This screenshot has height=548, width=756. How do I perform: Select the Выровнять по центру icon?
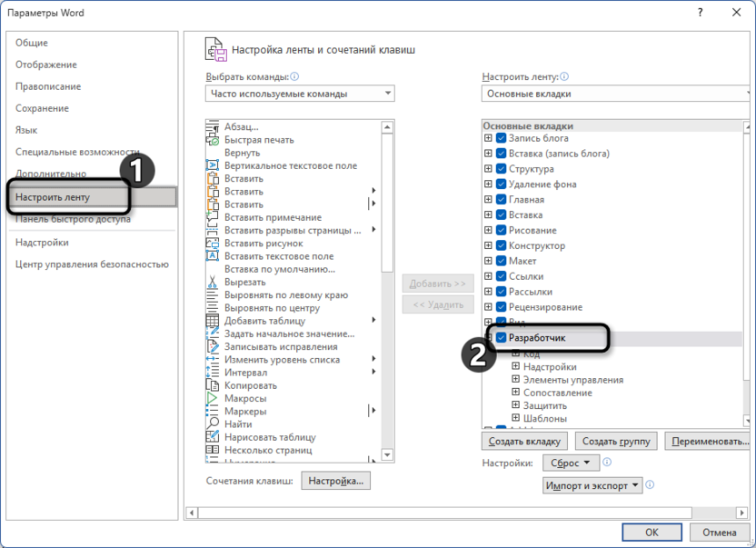tap(213, 308)
